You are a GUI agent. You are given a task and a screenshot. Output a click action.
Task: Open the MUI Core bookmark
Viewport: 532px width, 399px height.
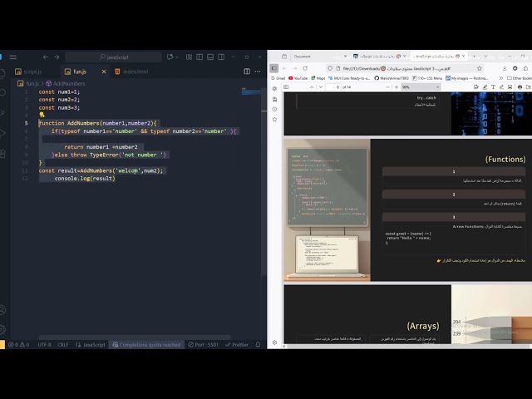pos(349,78)
